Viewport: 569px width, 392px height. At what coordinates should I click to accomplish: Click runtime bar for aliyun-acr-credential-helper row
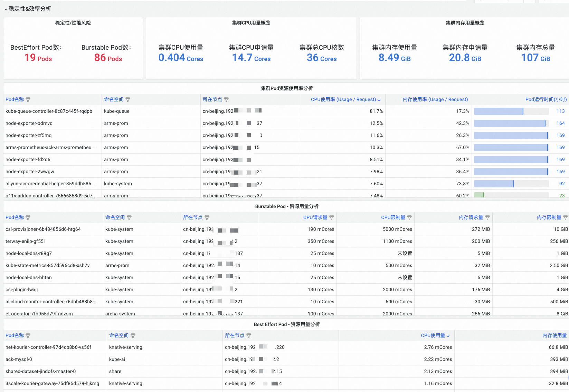tap(511, 184)
